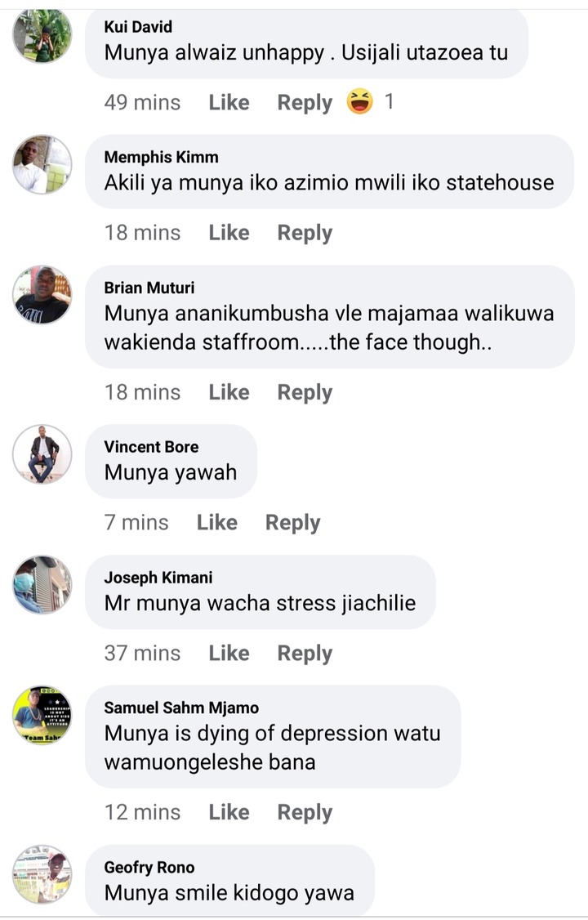The width and height of the screenshot is (588, 920).
Task: View Brian Muturi's avatar
Action: 42,295
